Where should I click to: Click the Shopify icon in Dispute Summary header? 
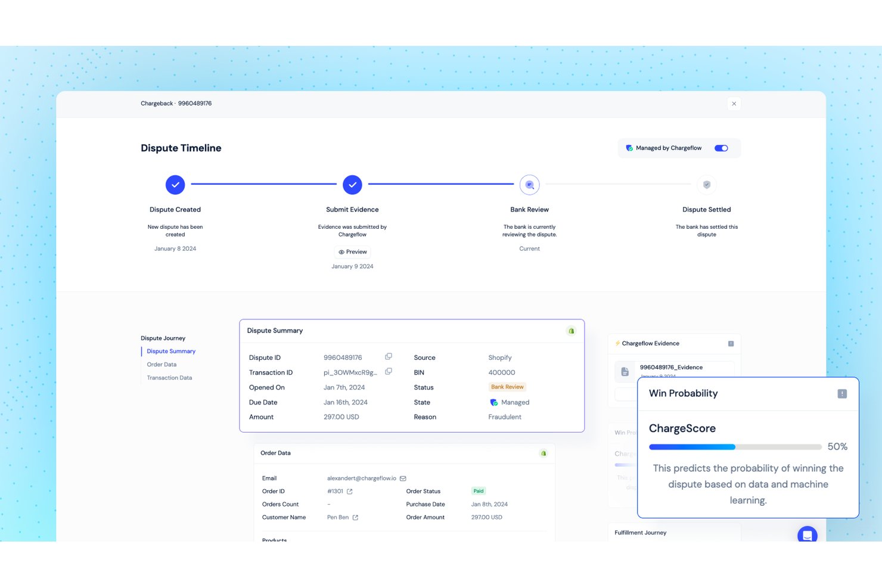pyautogui.click(x=571, y=331)
